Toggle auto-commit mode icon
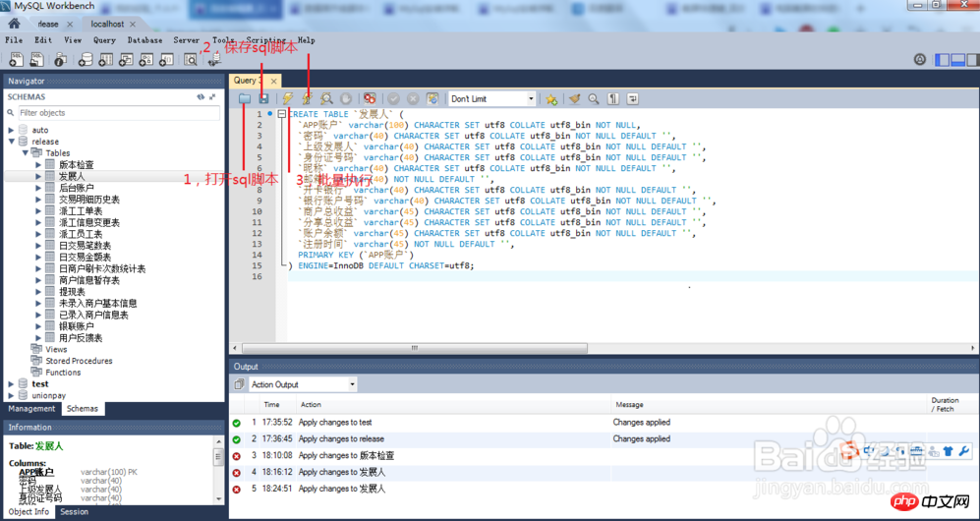Image resolution: width=980 pixels, height=521 pixels. coord(432,98)
